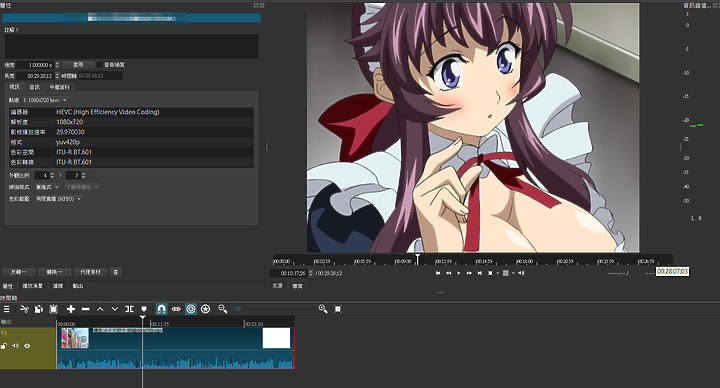Click the Reverse button in properties
Image resolution: width=720 pixels, height=388 pixels.
(x=18, y=272)
